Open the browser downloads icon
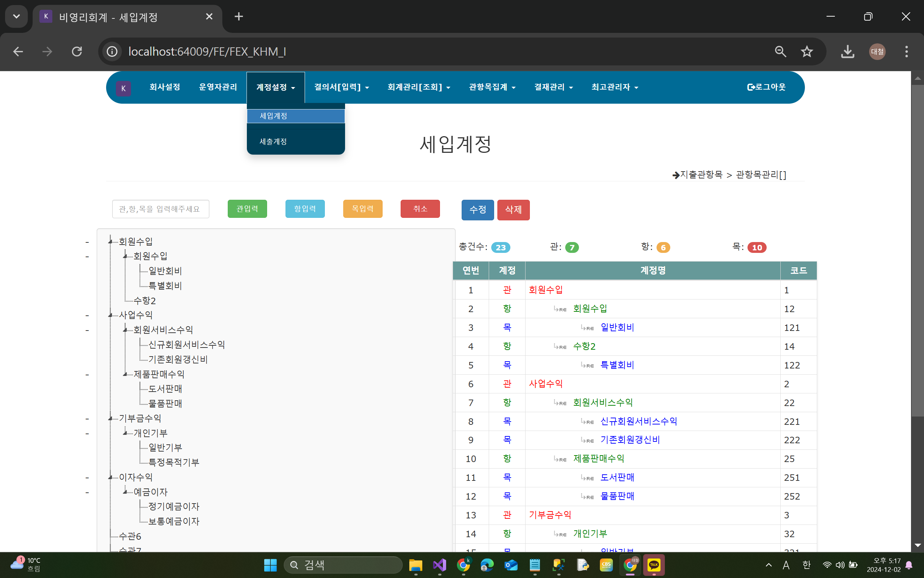The image size is (924, 578). 847,51
